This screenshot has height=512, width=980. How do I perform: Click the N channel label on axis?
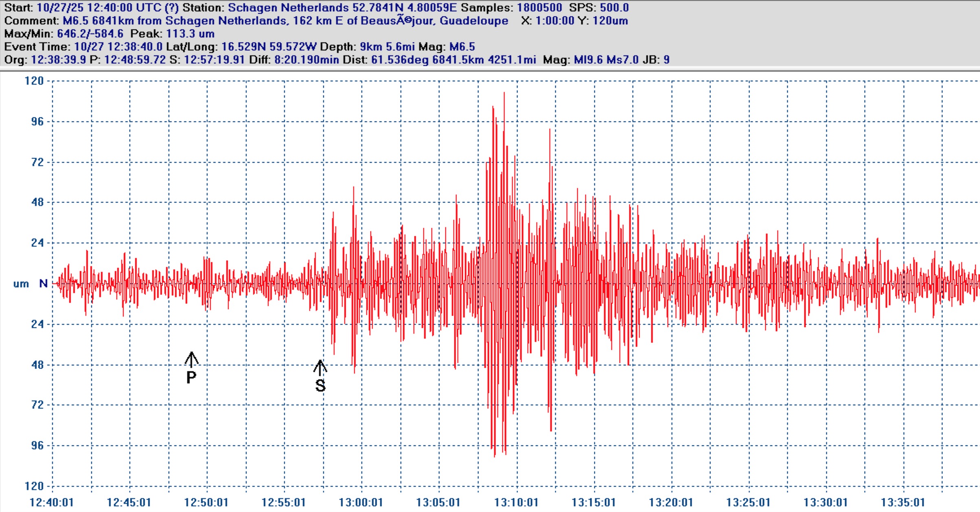[43, 284]
